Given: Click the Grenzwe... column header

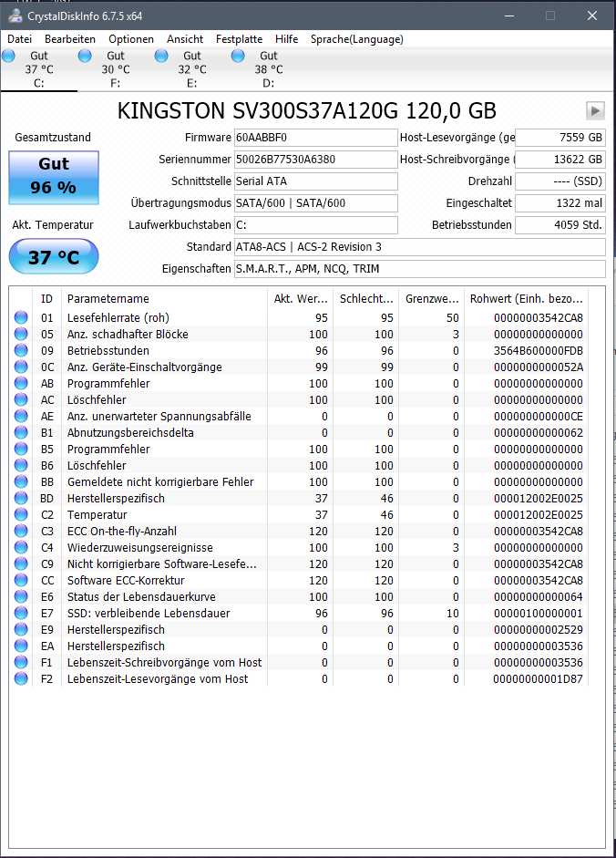Looking at the screenshot, I should (432, 299).
